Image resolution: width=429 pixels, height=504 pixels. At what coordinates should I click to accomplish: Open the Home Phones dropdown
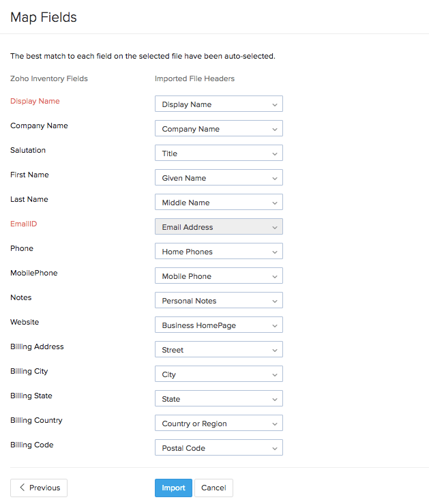click(218, 252)
